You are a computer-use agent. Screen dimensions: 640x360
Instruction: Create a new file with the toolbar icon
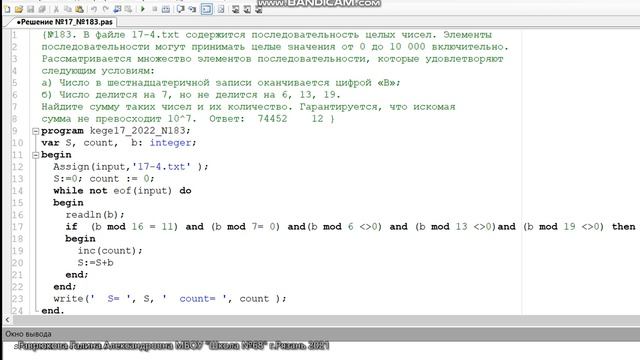[7, 9]
